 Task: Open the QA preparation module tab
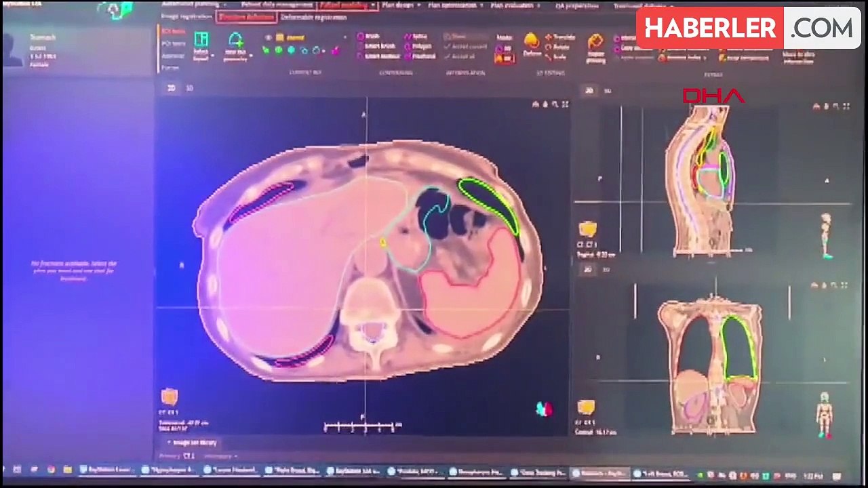coord(577,5)
